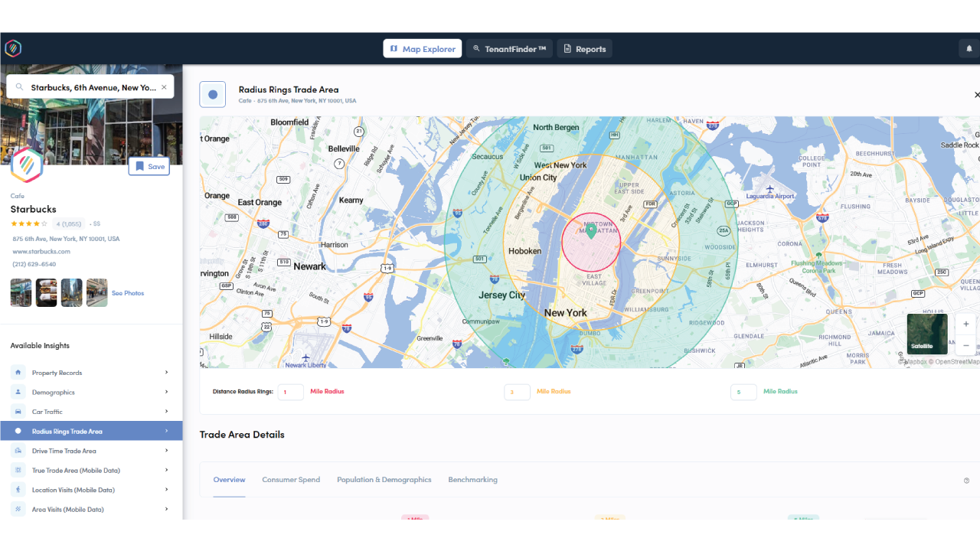Expand the Demographics chevron

pyautogui.click(x=166, y=392)
